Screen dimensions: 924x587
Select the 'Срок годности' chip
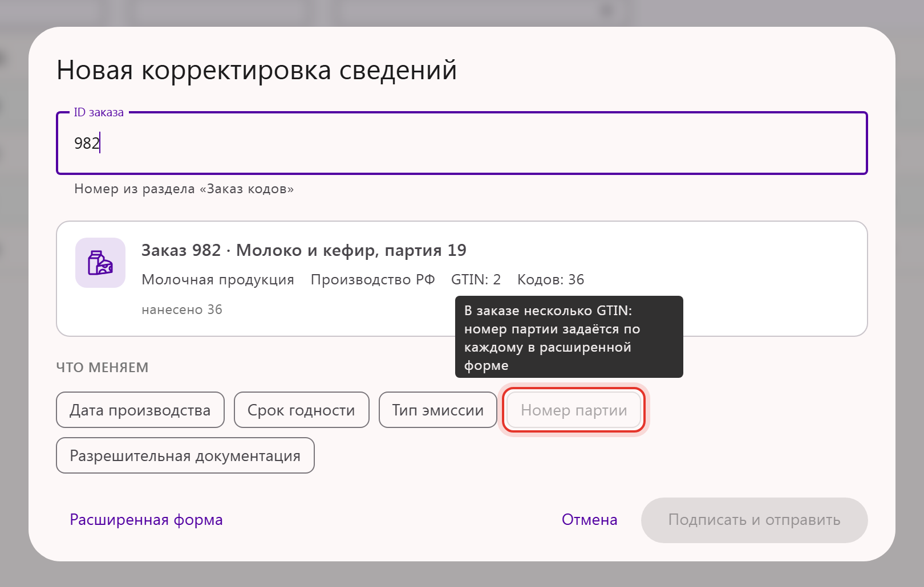pyautogui.click(x=302, y=410)
